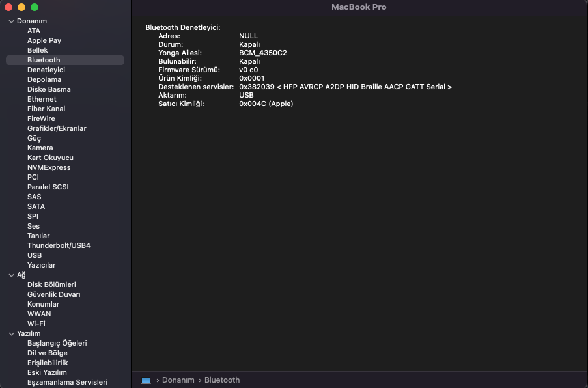Select Tanılar in the sidebar
Image resolution: width=588 pixels, height=388 pixels.
(38, 236)
